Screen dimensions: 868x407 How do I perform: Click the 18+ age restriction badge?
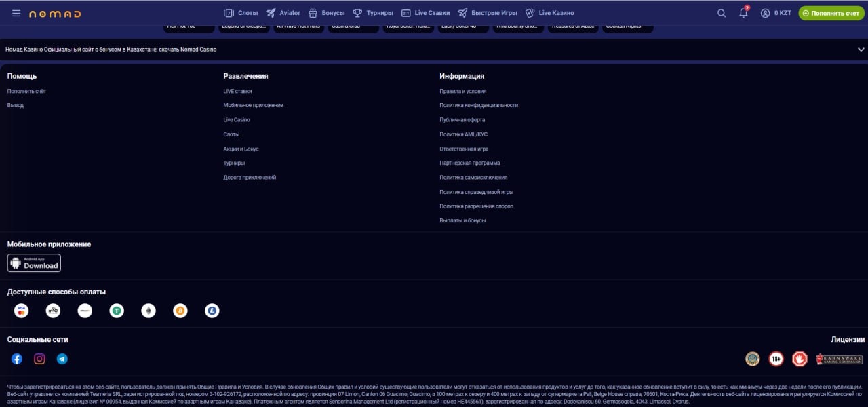point(776,359)
